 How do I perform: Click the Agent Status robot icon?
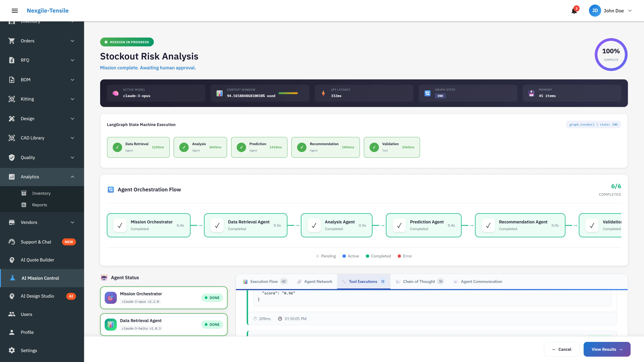(104, 277)
